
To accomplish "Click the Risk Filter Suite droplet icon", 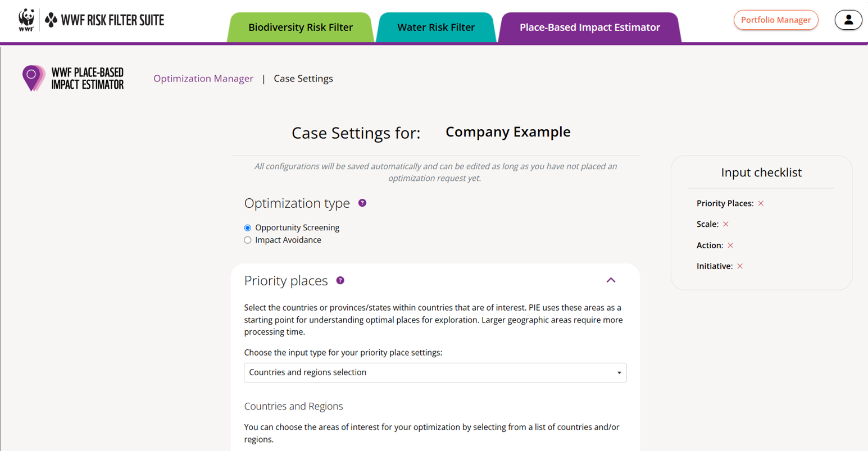I will (51, 20).
